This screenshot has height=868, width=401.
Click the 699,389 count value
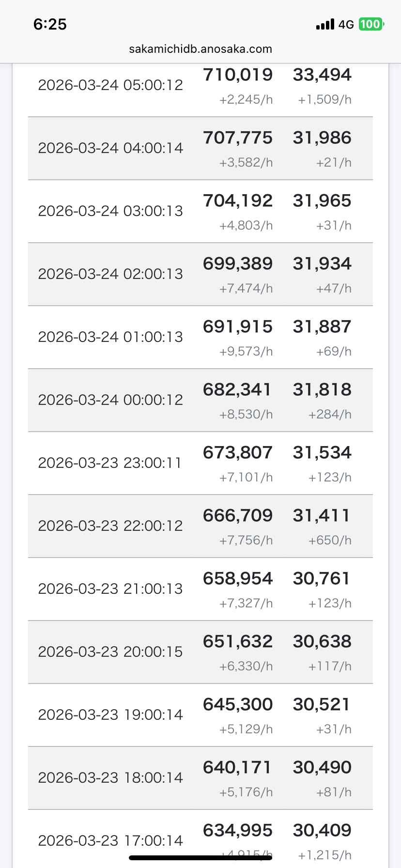point(238,263)
